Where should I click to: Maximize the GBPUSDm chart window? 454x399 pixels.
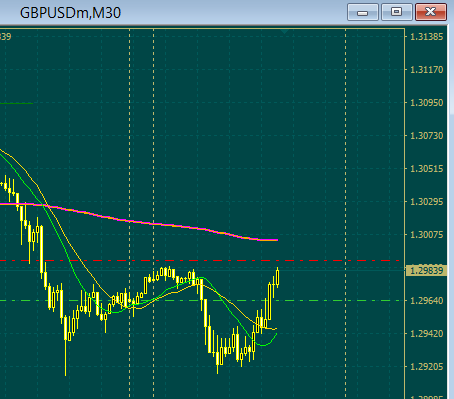(397, 12)
